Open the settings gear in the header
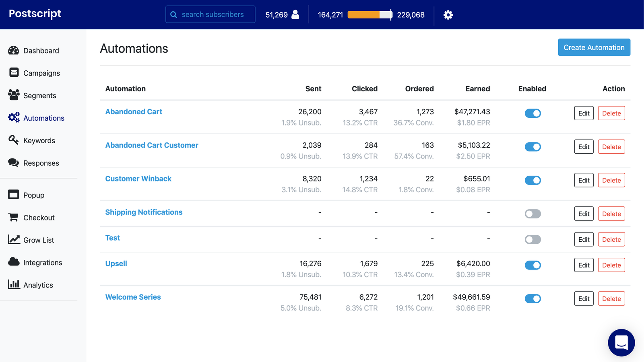The width and height of the screenshot is (644, 362). (x=448, y=14)
